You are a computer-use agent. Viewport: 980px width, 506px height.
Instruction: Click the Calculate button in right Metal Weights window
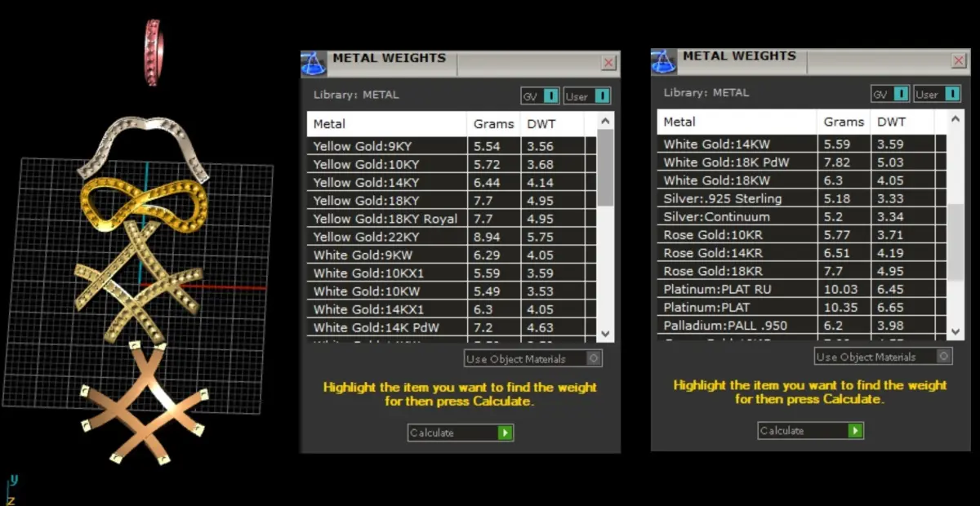[810, 430]
